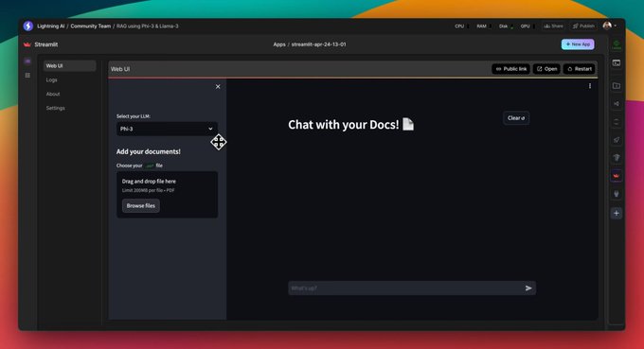The width and height of the screenshot is (644, 349).
Task: Click the document page emoji next to the title
Action: click(x=408, y=124)
